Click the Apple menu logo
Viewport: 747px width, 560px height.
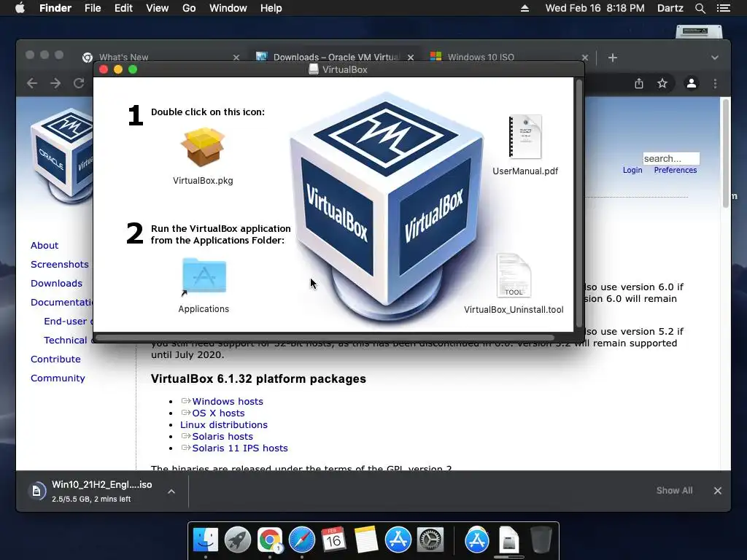pos(20,8)
